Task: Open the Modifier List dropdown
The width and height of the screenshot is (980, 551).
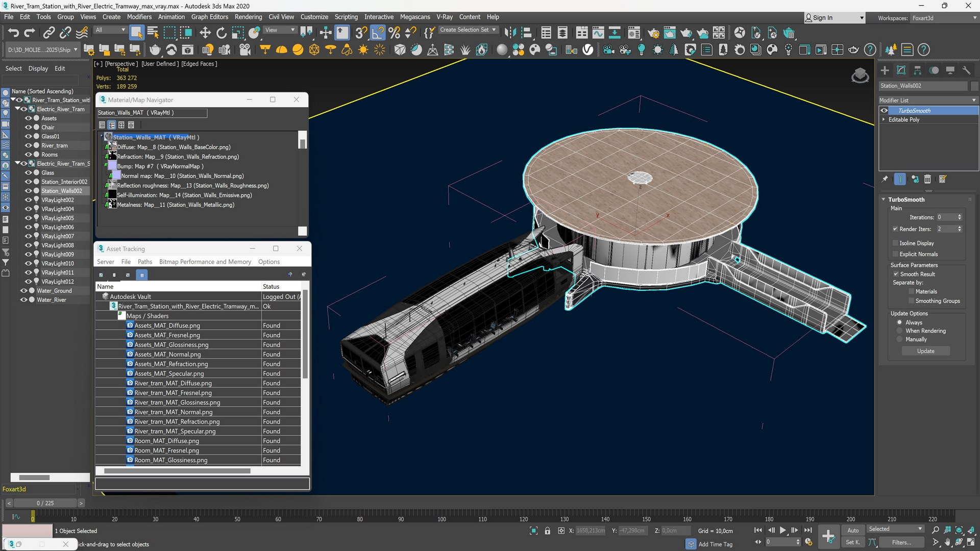Action: click(928, 100)
